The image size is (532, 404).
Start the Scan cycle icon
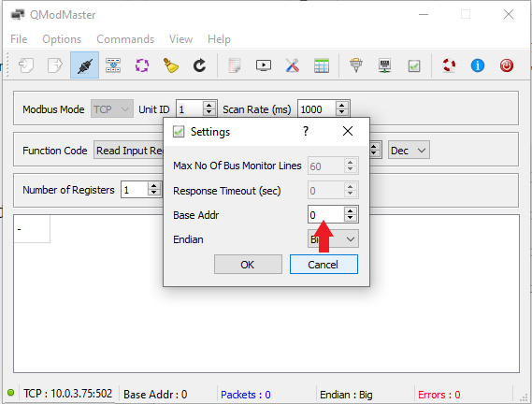pos(142,65)
